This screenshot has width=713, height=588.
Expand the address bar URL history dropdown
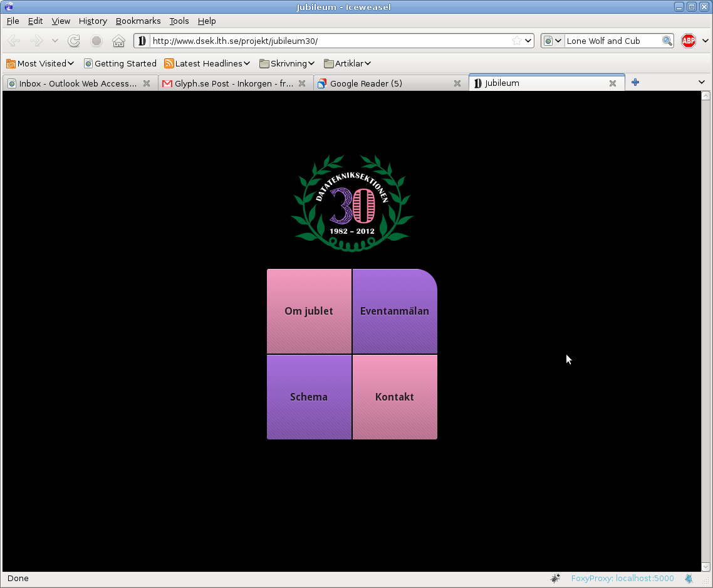528,41
